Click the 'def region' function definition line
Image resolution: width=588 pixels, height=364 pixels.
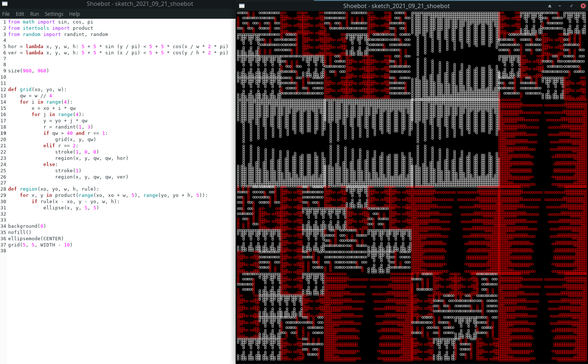[x=53, y=189]
